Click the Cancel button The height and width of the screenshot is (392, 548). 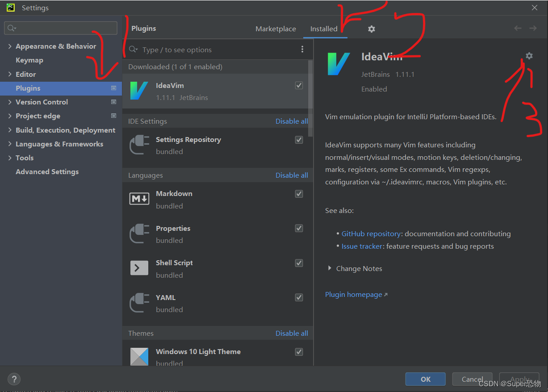[x=472, y=379]
